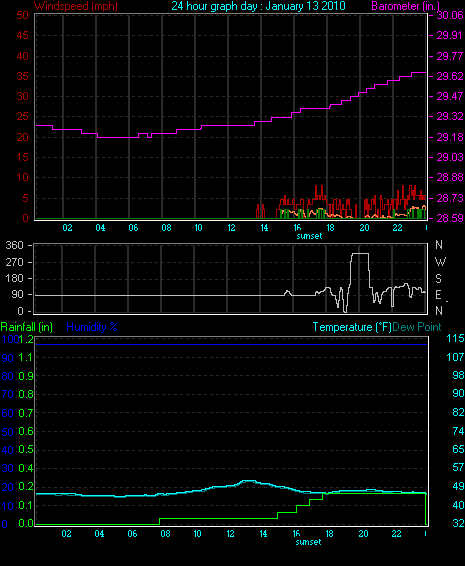Click the 08 hour tick on bottom graph
The image size is (465, 566).
point(165,534)
